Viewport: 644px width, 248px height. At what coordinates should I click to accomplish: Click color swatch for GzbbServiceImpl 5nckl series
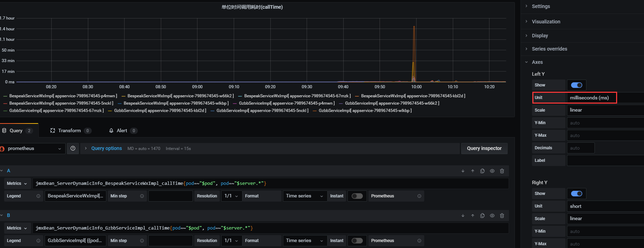pos(212,111)
